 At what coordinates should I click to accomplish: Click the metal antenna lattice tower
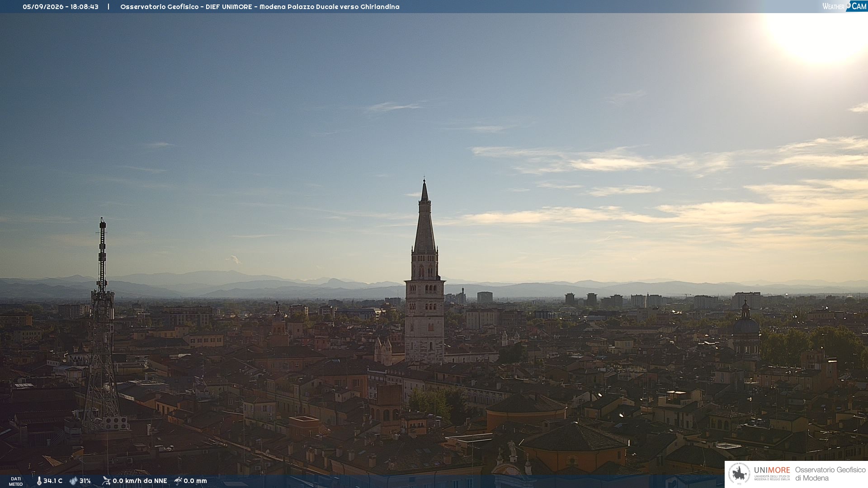click(x=103, y=325)
